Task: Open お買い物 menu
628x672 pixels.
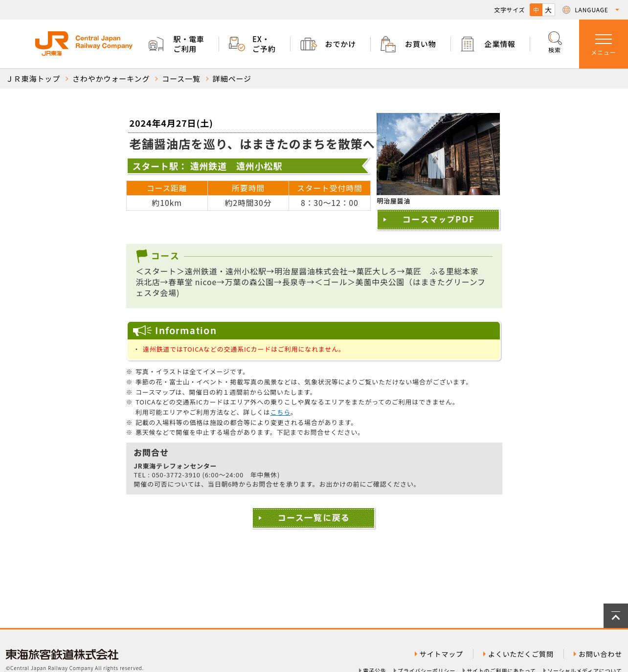Action: click(x=420, y=44)
